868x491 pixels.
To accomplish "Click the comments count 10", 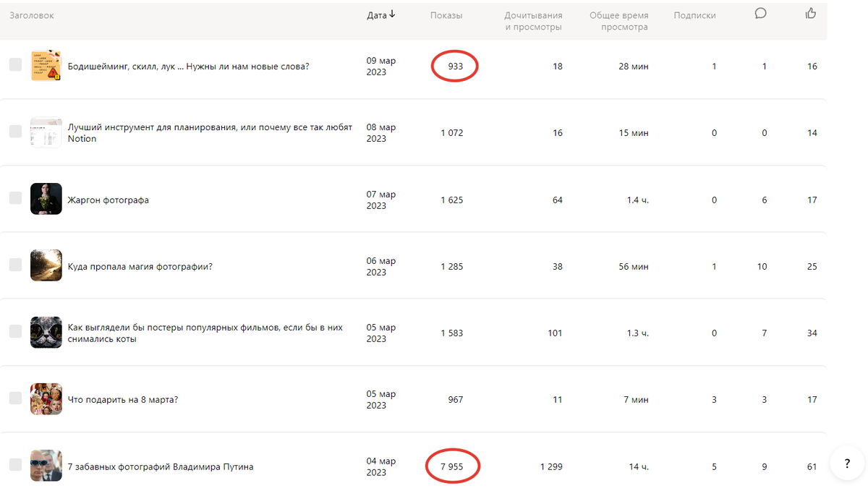I will (762, 266).
